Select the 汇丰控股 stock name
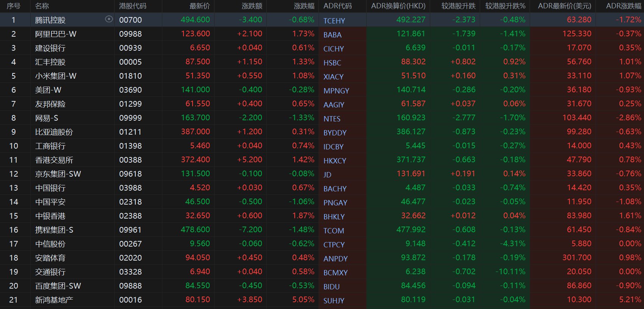 point(50,62)
